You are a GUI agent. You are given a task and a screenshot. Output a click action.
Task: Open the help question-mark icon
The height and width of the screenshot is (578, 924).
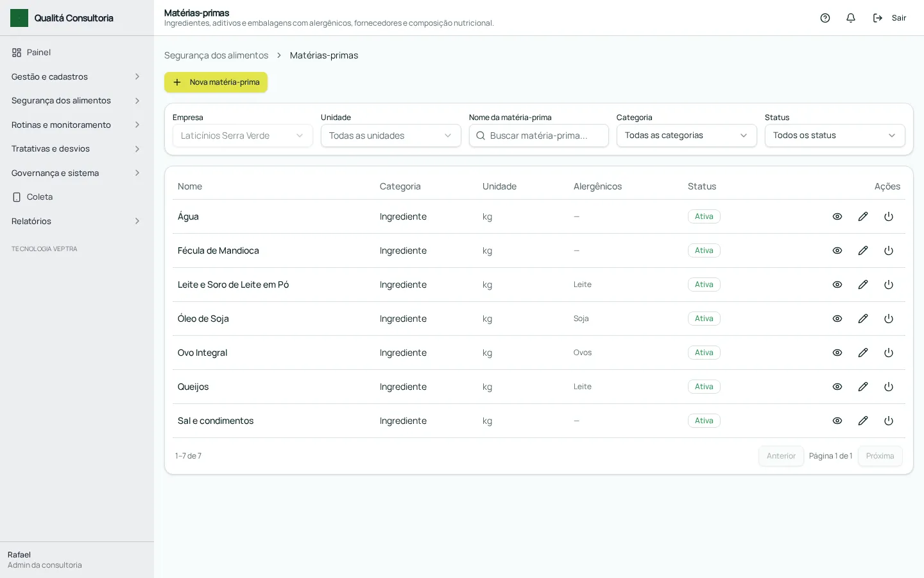(x=825, y=18)
